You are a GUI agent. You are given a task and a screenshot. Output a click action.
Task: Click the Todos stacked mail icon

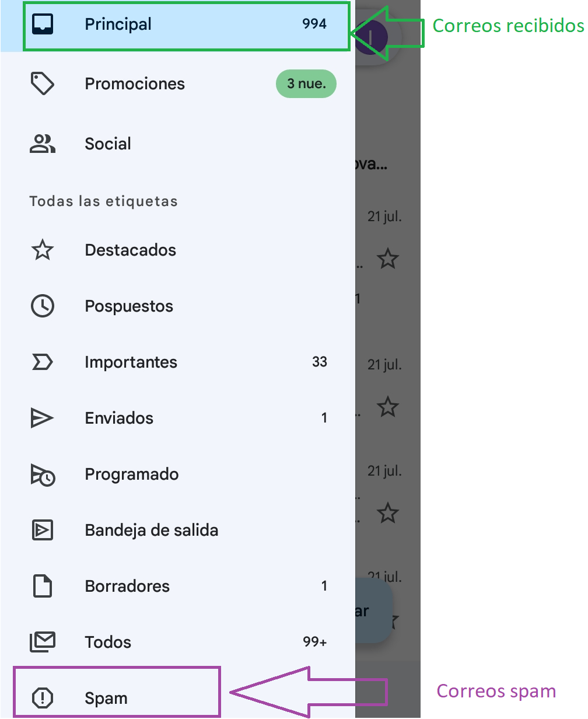tap(42, 642)
